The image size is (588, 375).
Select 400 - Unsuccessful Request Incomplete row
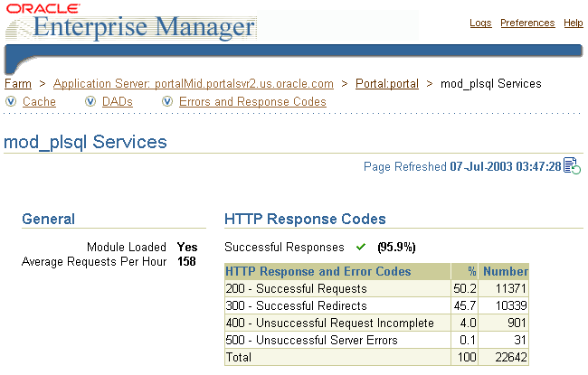tap(376, 323)
